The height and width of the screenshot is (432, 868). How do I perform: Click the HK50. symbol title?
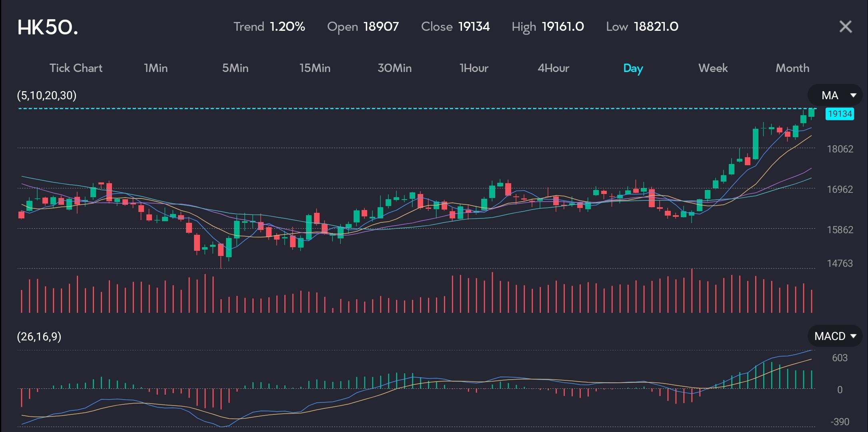point(48,27)
